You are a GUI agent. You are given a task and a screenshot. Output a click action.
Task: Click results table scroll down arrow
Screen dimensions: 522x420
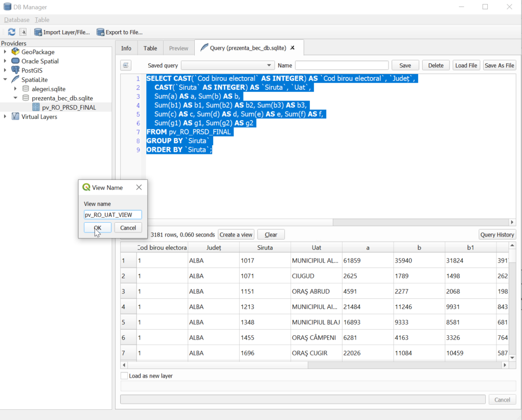[x=512, y=358]
